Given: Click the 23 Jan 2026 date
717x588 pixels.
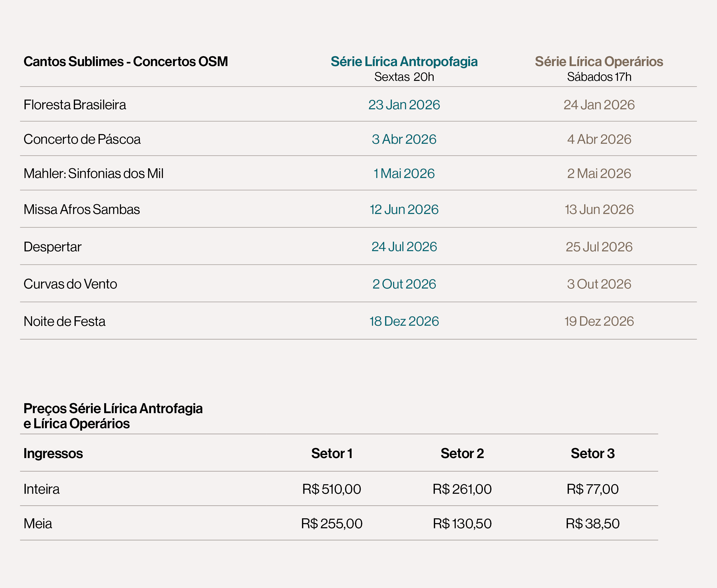Looking at the screenshot, I should coord(404,105).
